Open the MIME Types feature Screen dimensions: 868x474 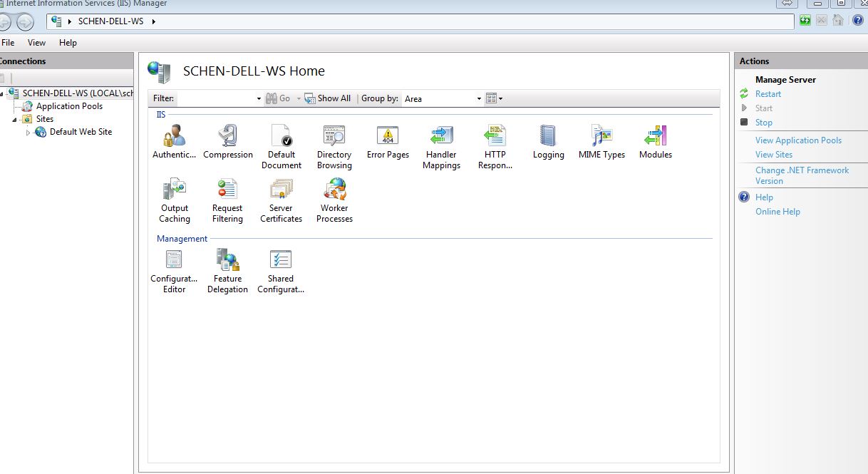click(601, 138)
